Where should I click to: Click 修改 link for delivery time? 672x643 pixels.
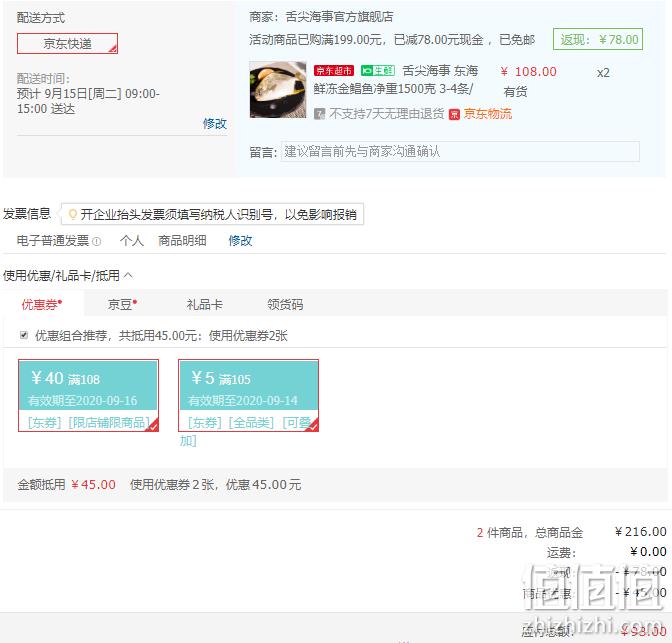(x=215, y=123)
